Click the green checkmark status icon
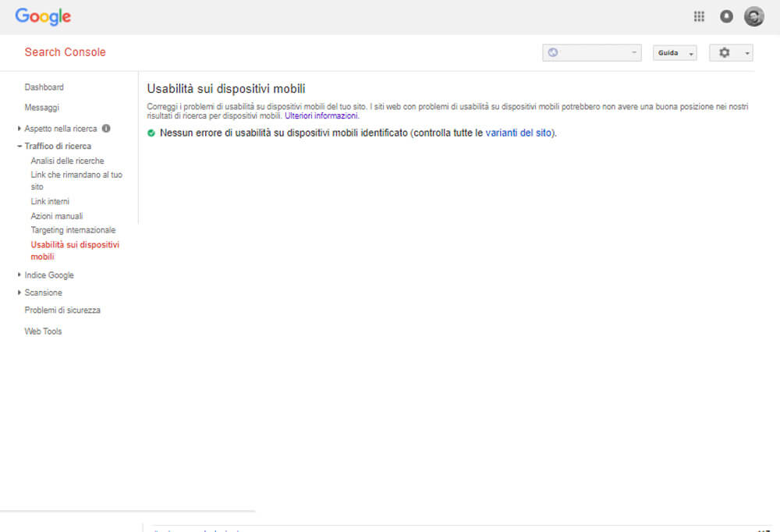Screen dimensions: 780x532 click(151, 133)
